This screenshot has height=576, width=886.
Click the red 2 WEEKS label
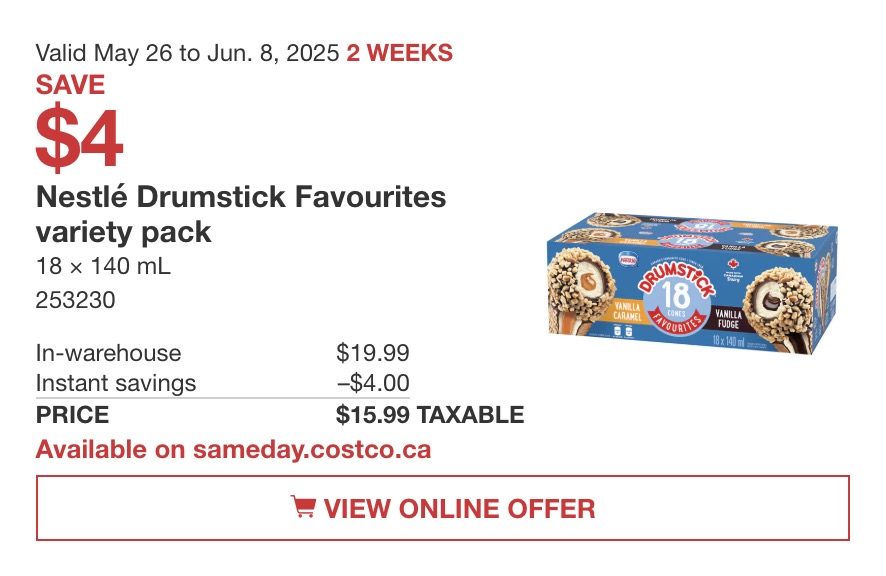[x=399, y=53]
